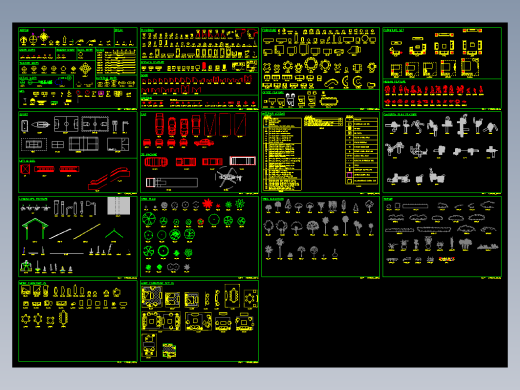520x390 pixels.
Task: Select the blue ellipse symbol
Action: coord(59,81)
